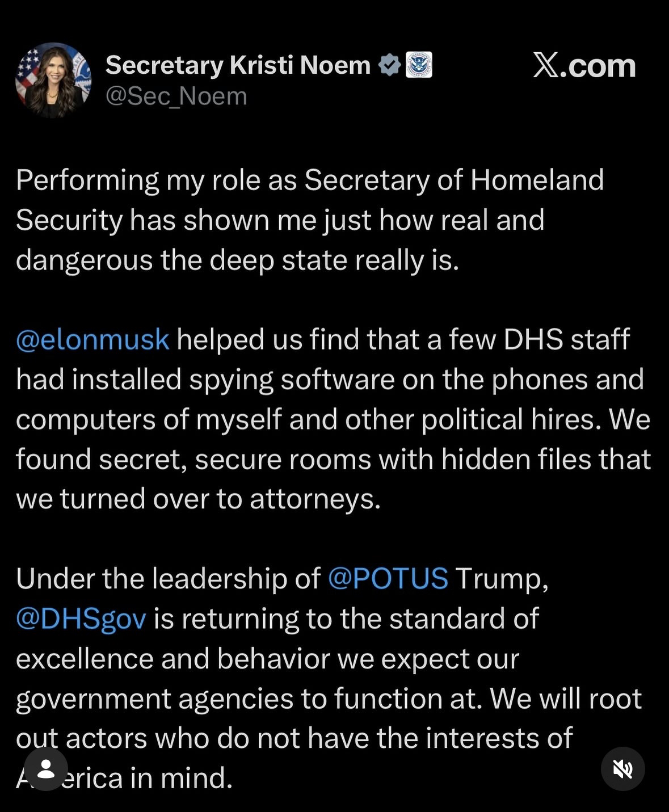Open the @POTUS mention
Image resolution: width=669 pixels, height=812 pixels.
click(x=388, y=579)
